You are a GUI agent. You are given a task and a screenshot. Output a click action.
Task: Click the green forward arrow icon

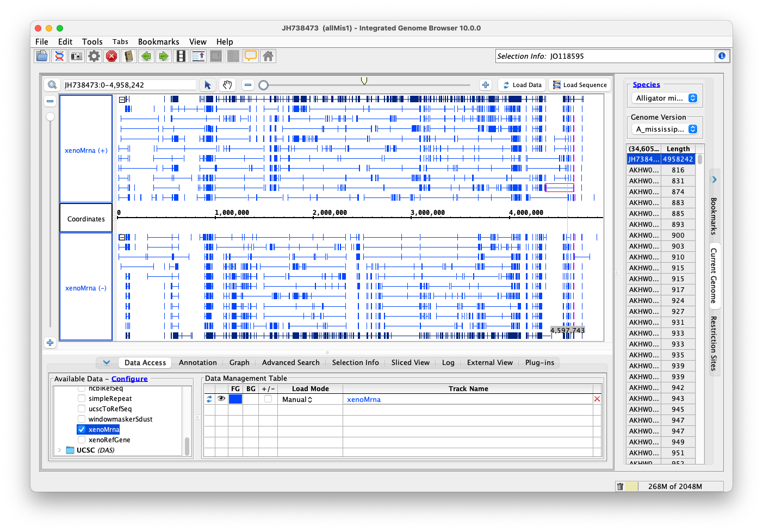[163, 56]
